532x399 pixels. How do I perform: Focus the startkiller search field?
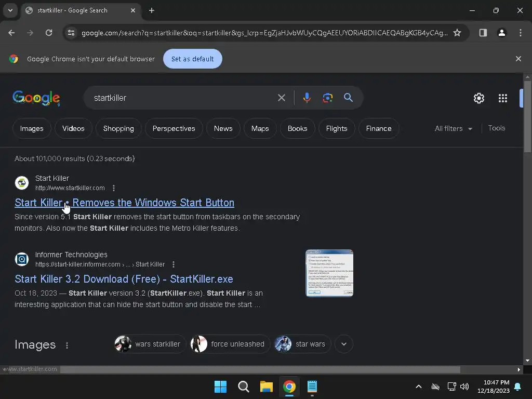pyautogui.click(x=183, y=98)
